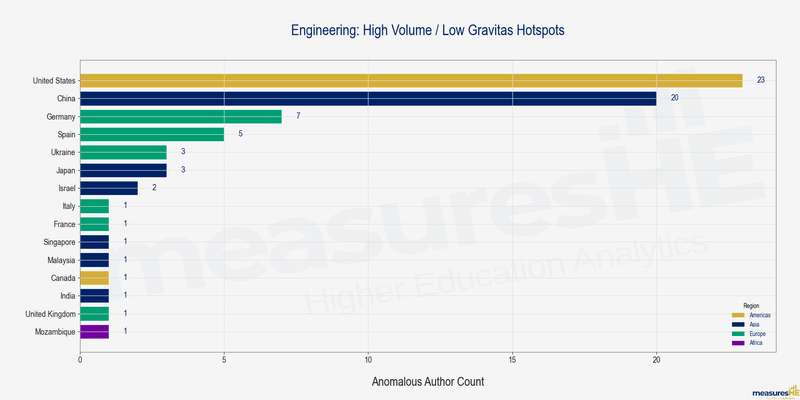Click the value label 20 beside China
800x400 pixels.
pos(674,98)
